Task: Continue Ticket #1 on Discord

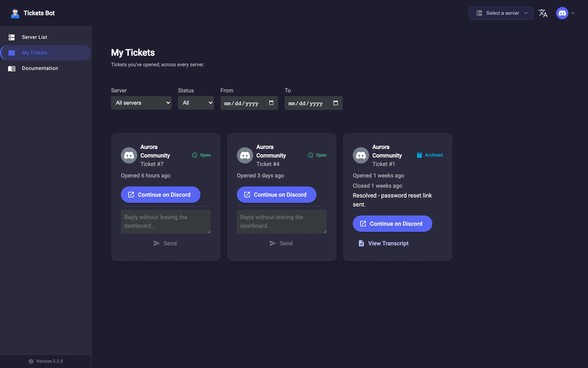Action: pyautogui.click(x=392, y=224)
